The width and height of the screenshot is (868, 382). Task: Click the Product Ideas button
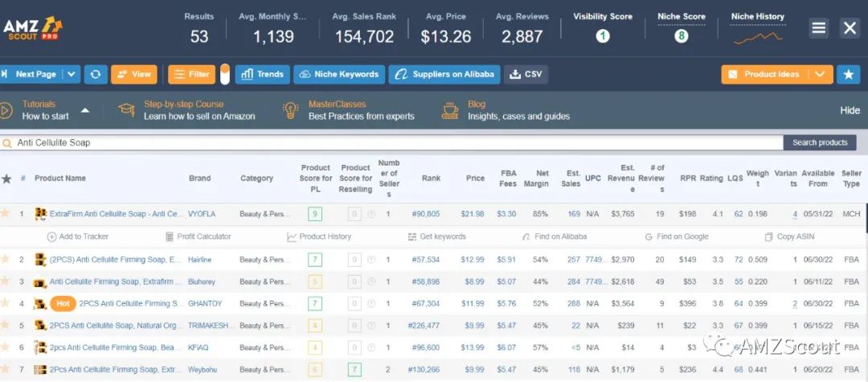tap(766, 74)
